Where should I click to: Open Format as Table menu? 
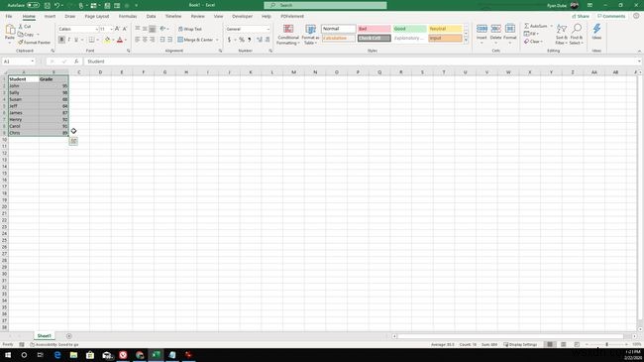310,35
